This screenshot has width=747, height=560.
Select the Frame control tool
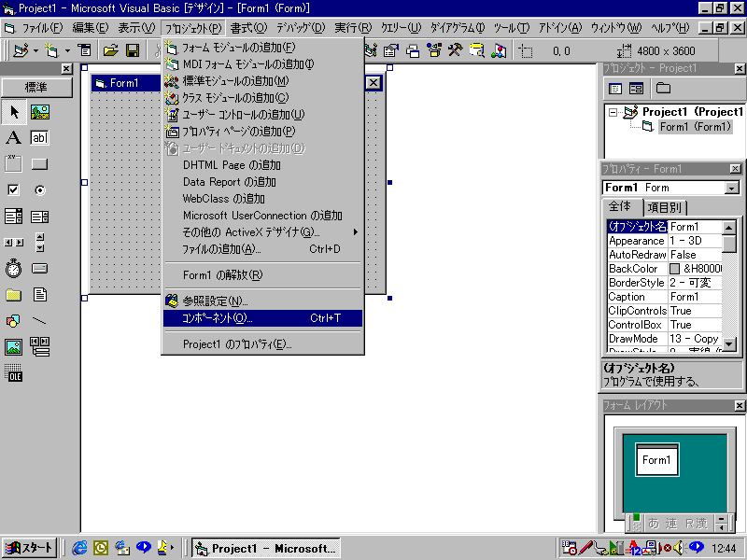14,164
